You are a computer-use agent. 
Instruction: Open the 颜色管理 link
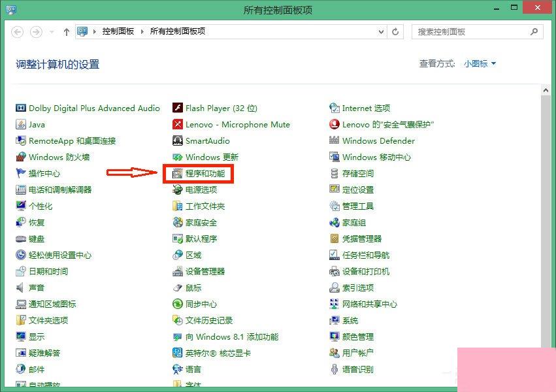358,336
